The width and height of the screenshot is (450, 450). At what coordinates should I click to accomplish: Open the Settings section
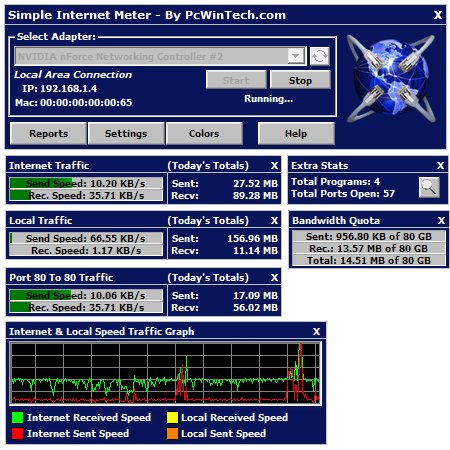coord(126,133)
